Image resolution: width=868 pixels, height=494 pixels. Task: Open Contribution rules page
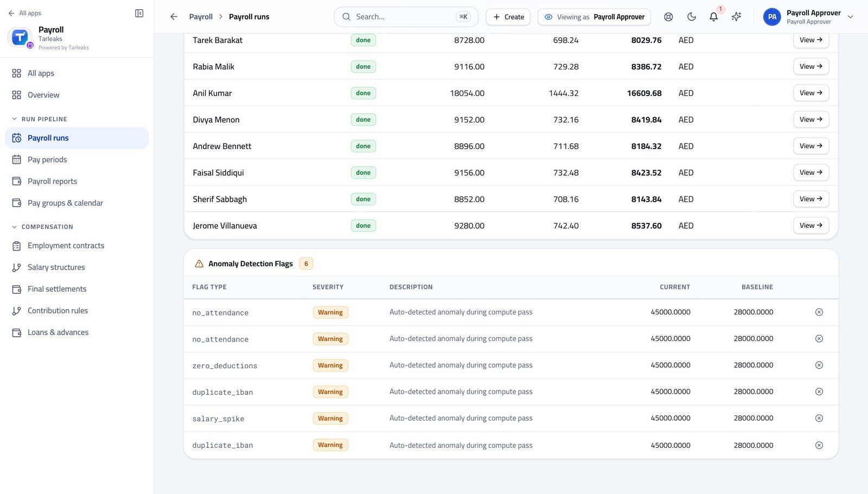tap(76, 311)
